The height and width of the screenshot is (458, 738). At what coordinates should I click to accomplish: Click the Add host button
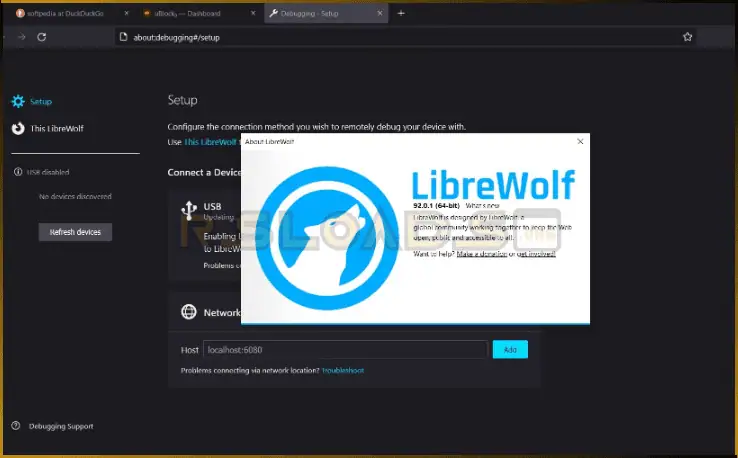(510, 349)
